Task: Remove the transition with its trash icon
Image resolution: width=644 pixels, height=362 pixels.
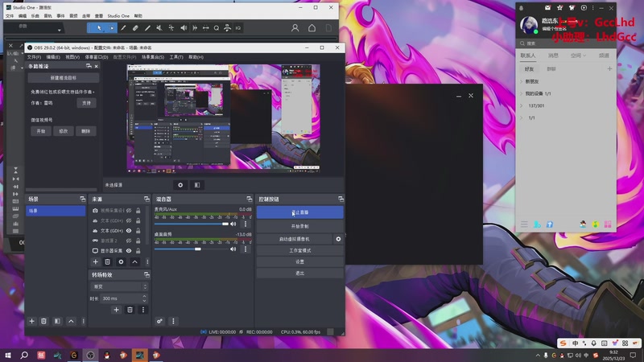Action: (x=130, y=310)
